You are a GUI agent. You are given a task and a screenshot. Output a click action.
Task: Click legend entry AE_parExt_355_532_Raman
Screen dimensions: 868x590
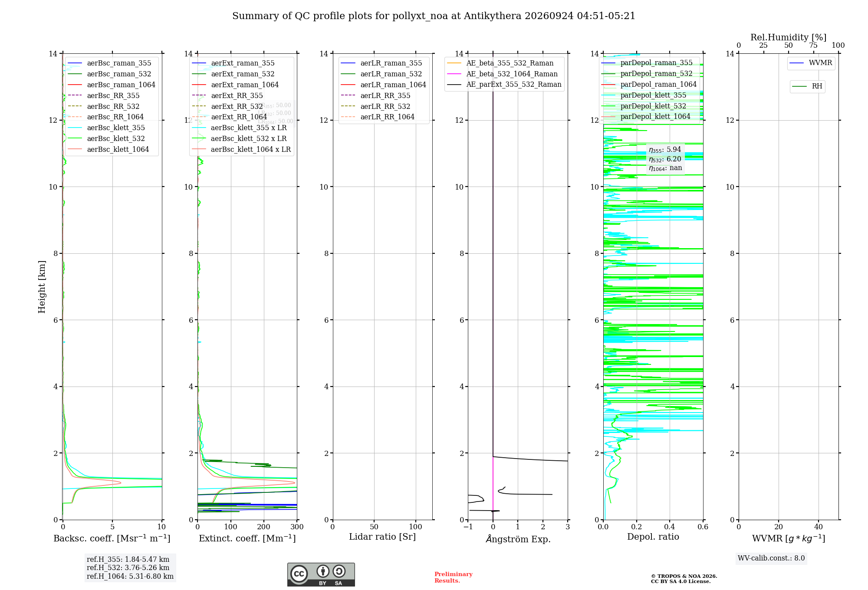tap(504, 85)
